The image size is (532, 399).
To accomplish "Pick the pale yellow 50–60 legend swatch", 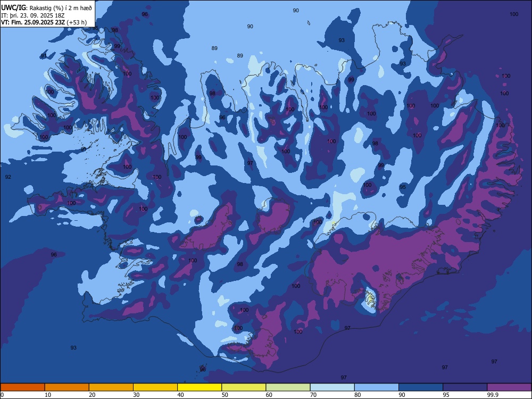I will pyautogui.click(x=244, y=387).
